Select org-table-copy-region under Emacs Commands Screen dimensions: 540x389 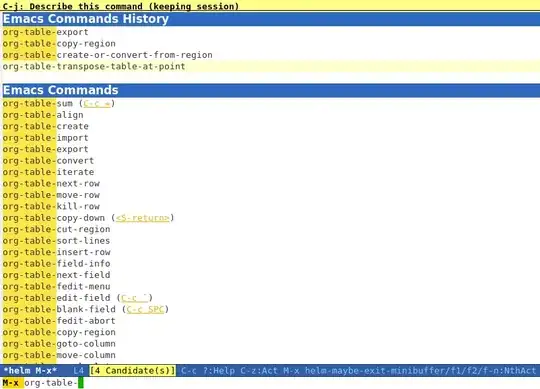(x=59, y=332)
